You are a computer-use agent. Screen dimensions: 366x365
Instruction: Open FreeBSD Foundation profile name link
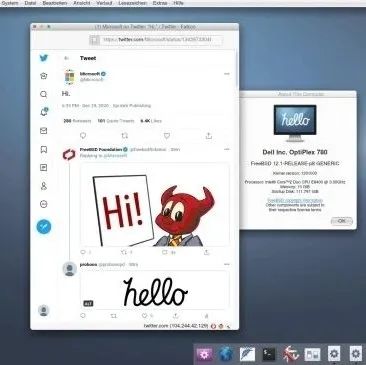pyautogui.click(x=101, y=149)
